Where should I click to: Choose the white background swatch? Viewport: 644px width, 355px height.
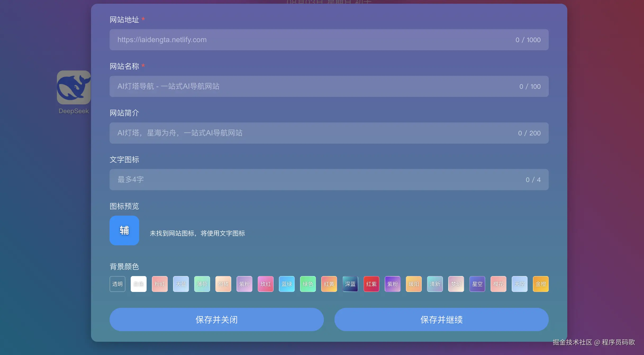[138, 284]
